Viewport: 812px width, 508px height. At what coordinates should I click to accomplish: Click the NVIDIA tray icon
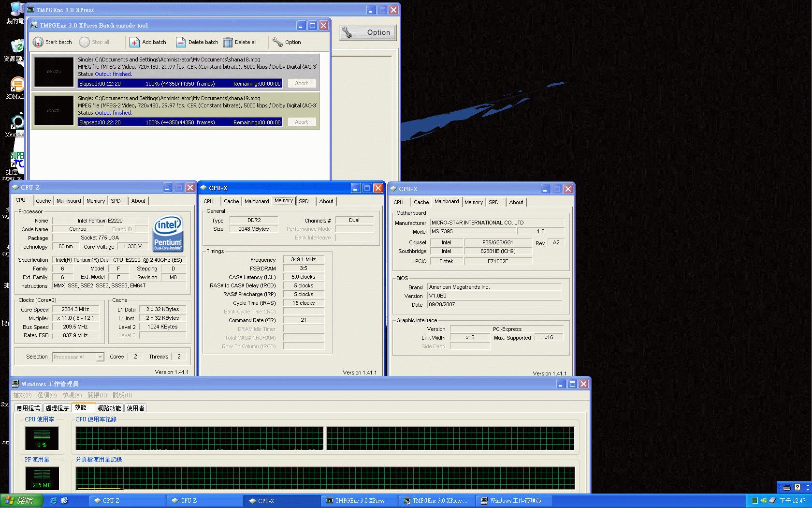click(x=763, y=501)
